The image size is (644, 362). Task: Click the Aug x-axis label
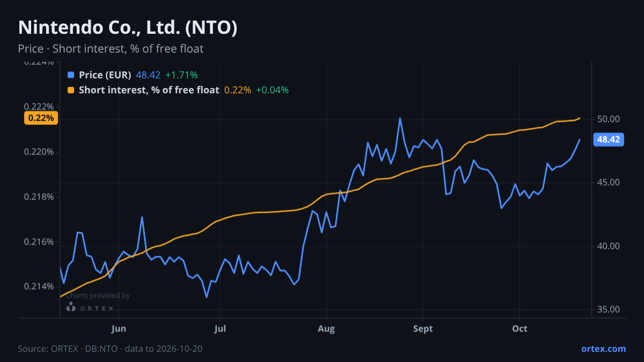pyautogui.click(x=326, y=328)
